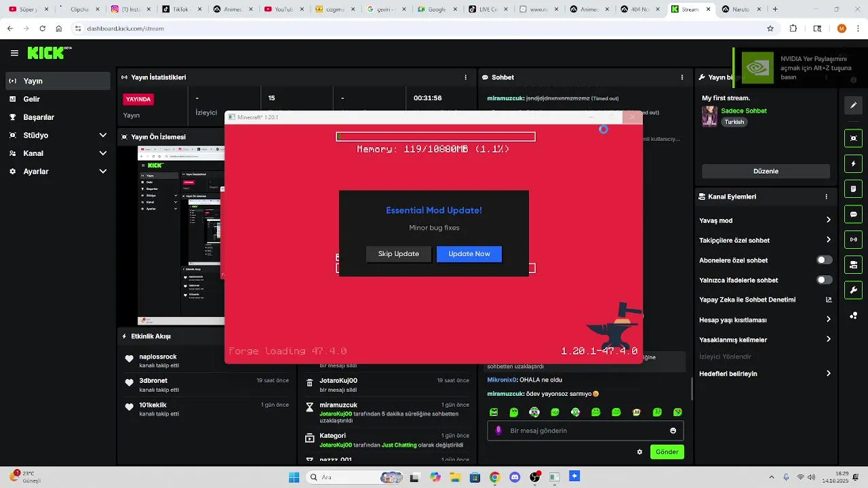Toggle the chat bubble panel icon

click(853, 214)
